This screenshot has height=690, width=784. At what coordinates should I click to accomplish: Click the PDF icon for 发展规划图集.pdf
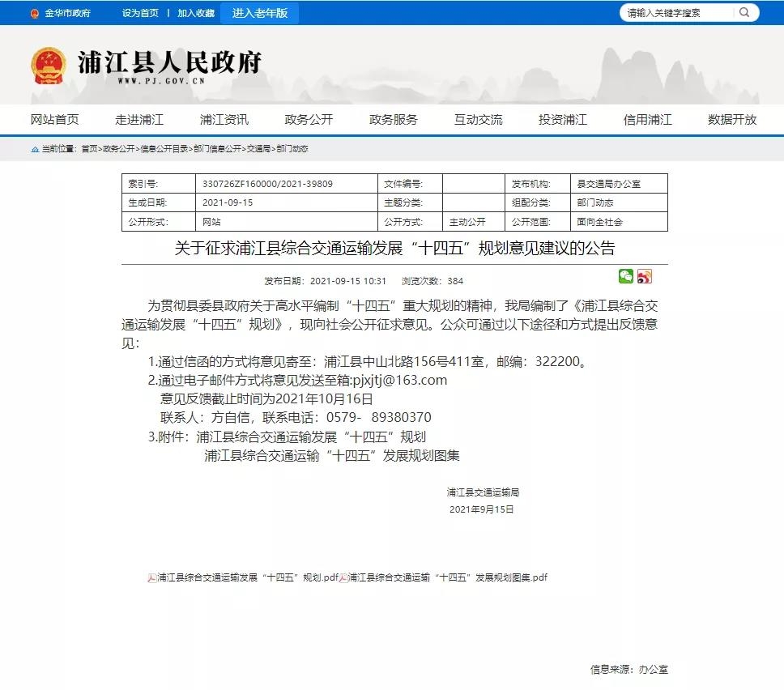[x=343, y=577]
